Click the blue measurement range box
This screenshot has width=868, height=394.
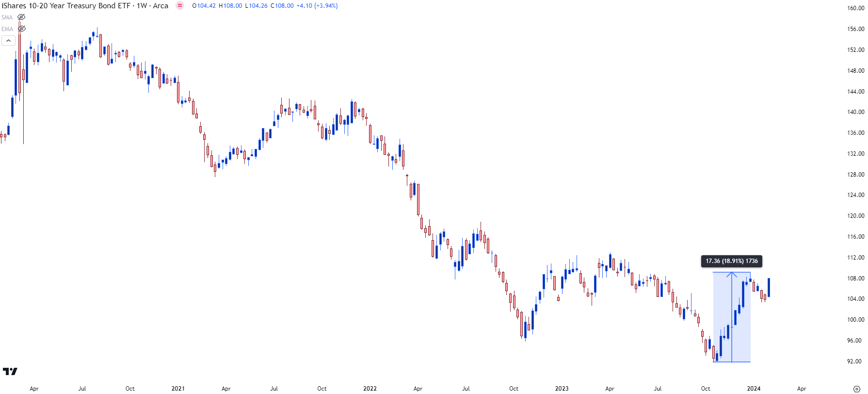click(732, 317)
